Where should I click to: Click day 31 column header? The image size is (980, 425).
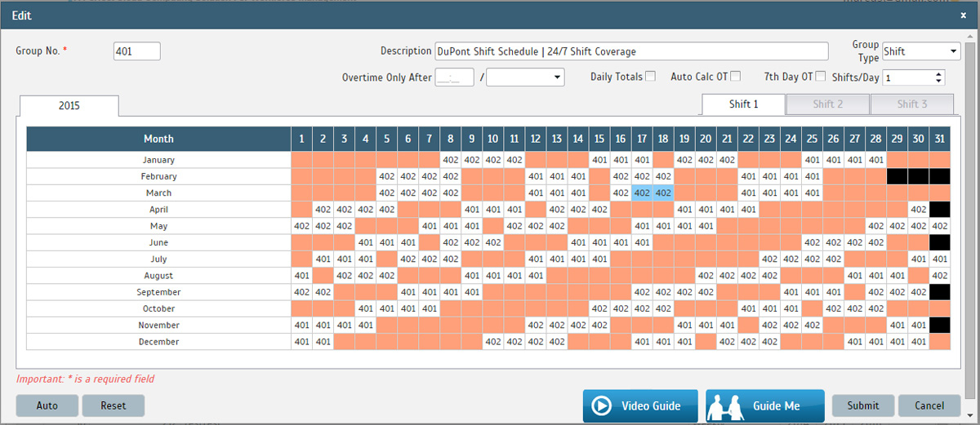pos(940,139)
